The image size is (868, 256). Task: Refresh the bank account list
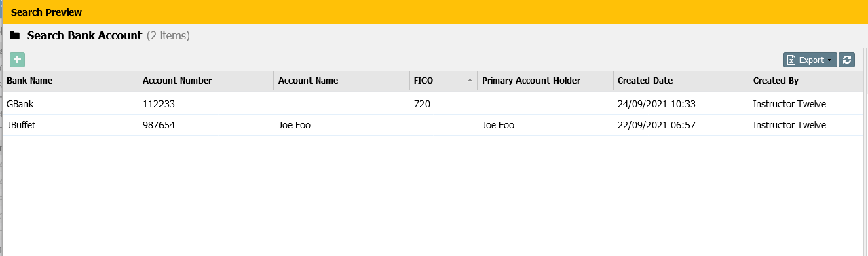point(847,60)
